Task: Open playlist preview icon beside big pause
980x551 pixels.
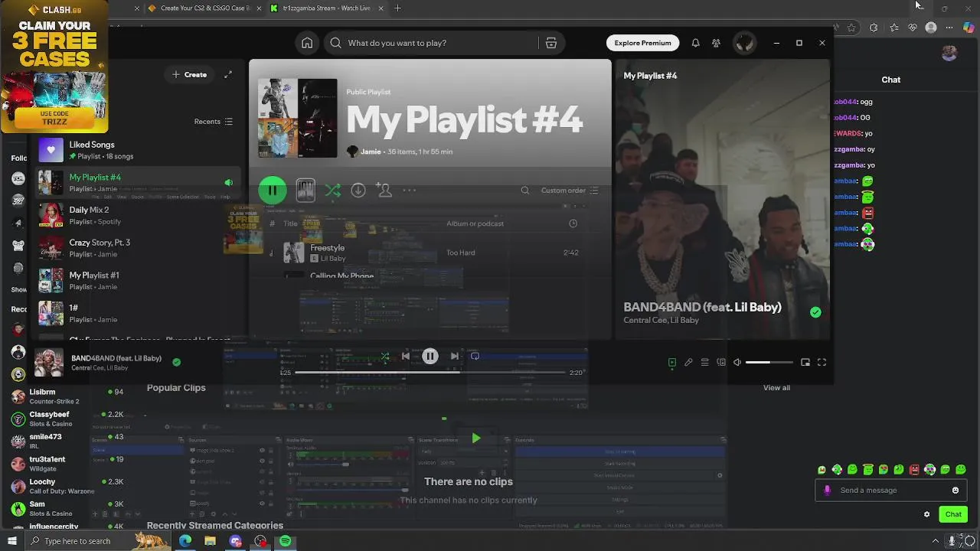Action: click(x=305, y=190)
